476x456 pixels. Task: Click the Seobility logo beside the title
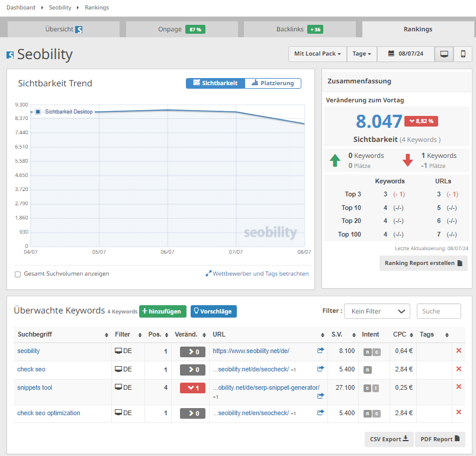(10, 55)
